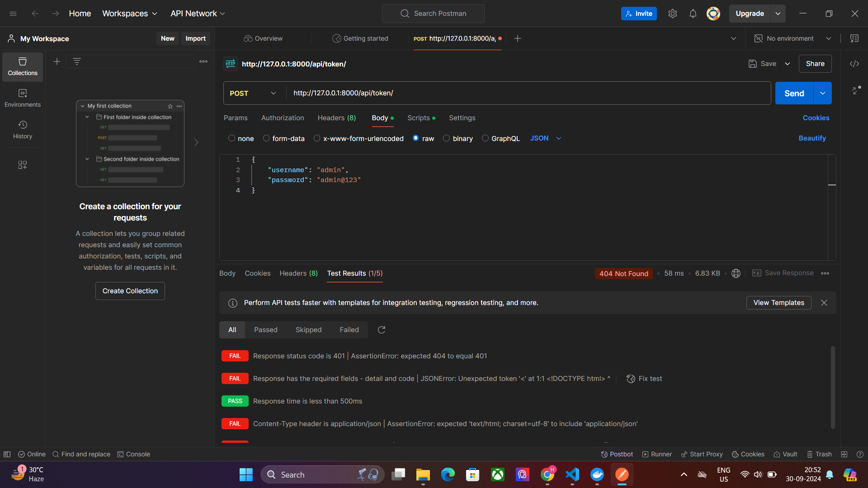Open the Environments sidebar panel
The height and width of the screenshot is (488, 868).
click(x=23, y=98)
